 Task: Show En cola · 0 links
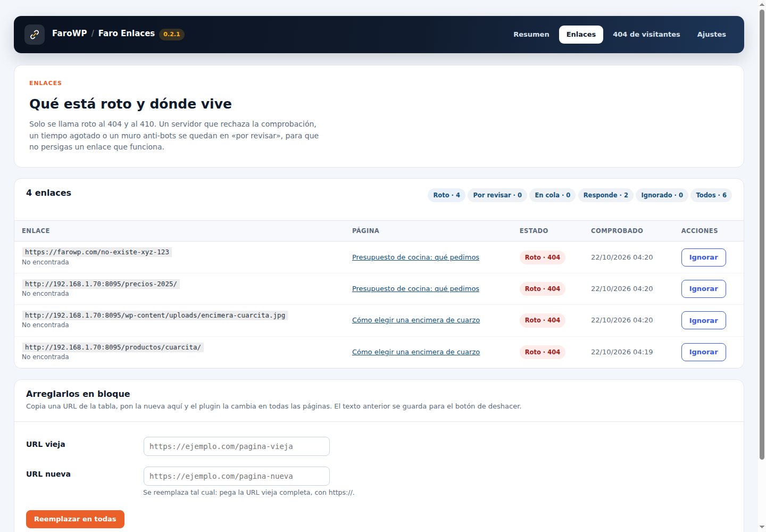[552, 195]
